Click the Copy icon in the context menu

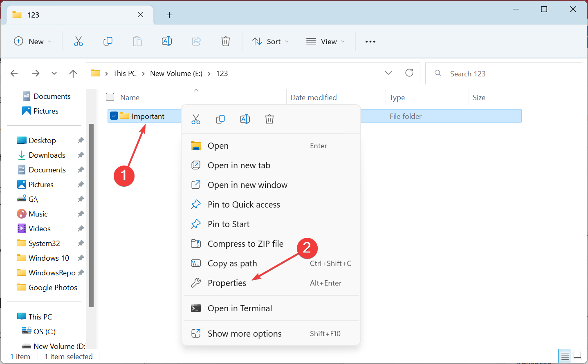click(x=220, y=119)
